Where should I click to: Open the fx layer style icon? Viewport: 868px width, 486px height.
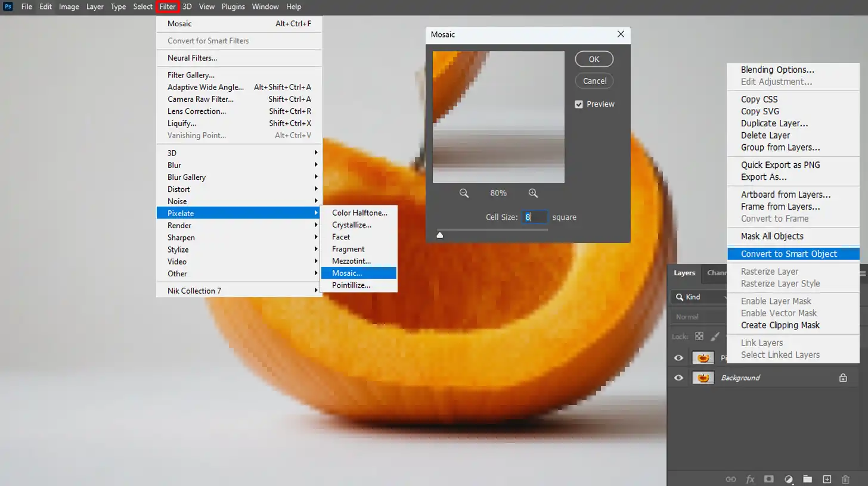point(750,479)
